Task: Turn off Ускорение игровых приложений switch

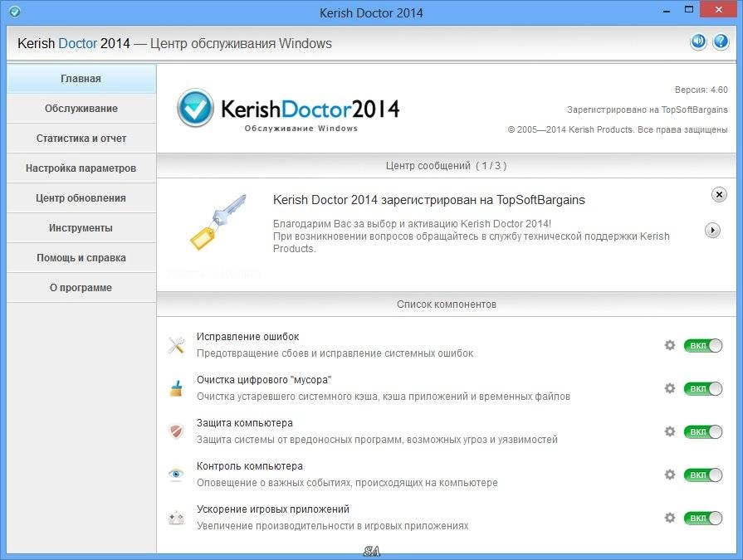Action: [x=702, y=518]
